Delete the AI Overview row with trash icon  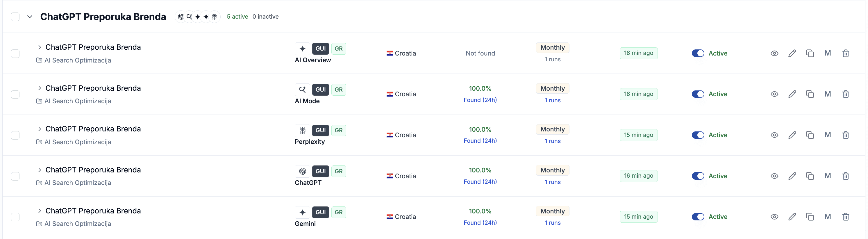[x=845, y=53]
